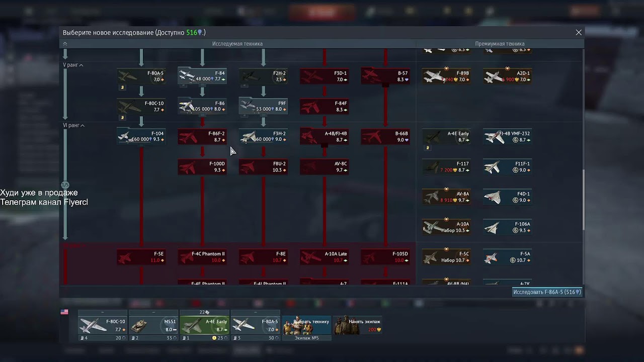Select the F-5E aircraft card
This screenshot has width=644, height=362.
pos(141,257)
